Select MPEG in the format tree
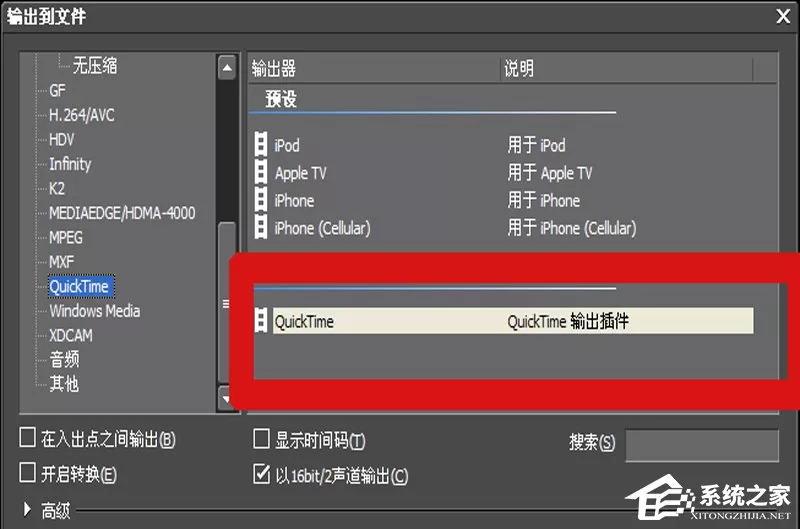The width and height of the screenshot is (800, 529). pyautogui.click(x=66, y=238)
